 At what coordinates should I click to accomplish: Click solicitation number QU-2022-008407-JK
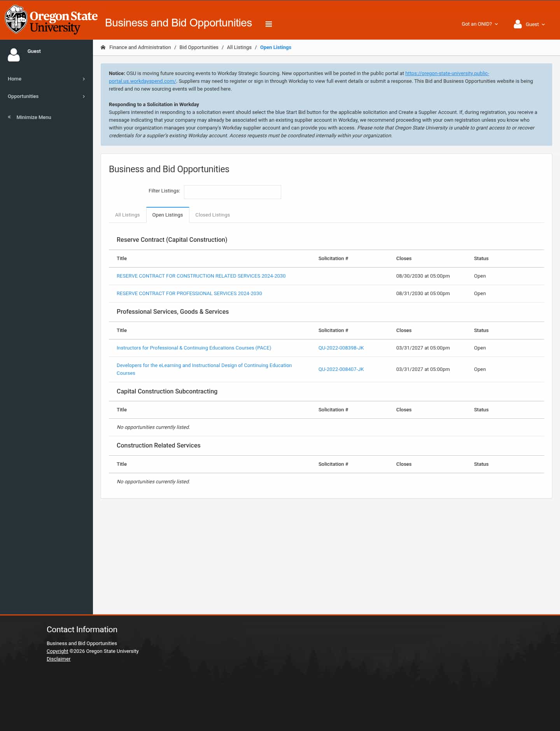click(341, 369)
